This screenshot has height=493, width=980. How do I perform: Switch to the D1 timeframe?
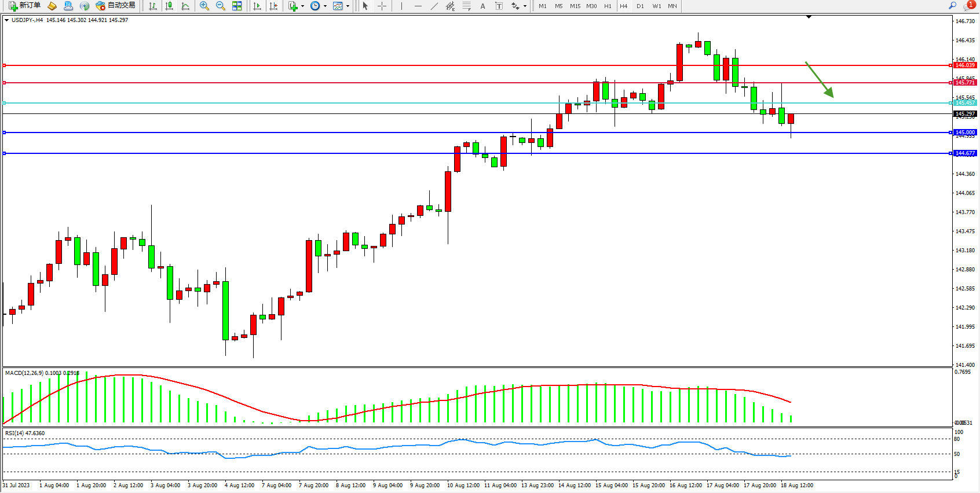coord(640,6)
